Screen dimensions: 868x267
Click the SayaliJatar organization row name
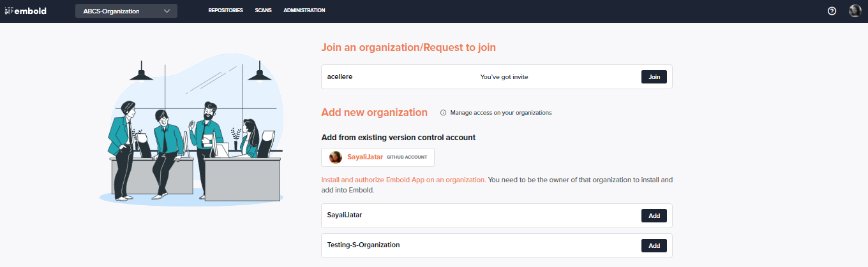click(345, 215)
